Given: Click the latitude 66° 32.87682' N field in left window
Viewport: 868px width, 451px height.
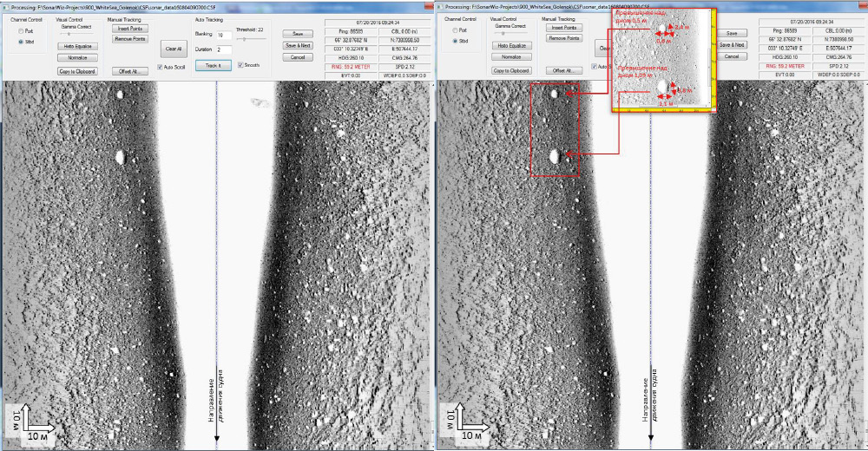Looking at the screenshot, I should pyautogui.click(x=351, y=41).
